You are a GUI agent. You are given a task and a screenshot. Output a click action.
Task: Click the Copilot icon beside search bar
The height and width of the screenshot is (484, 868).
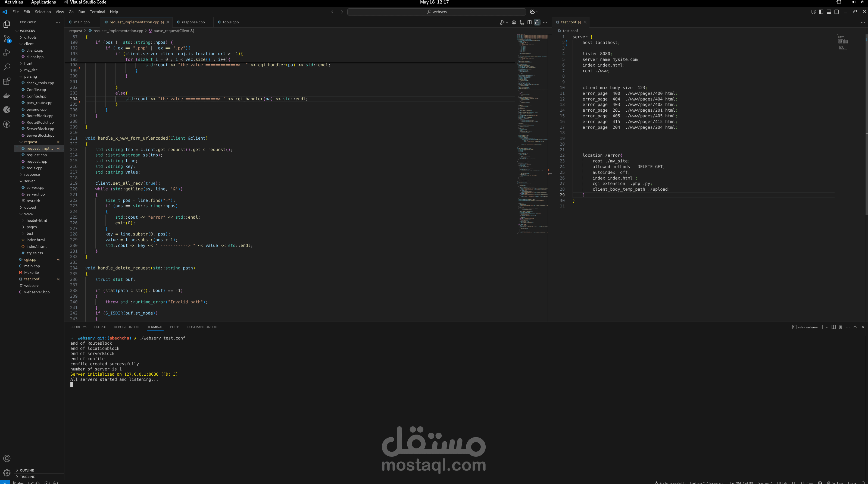pyautogui.click(x=532, y=12)
